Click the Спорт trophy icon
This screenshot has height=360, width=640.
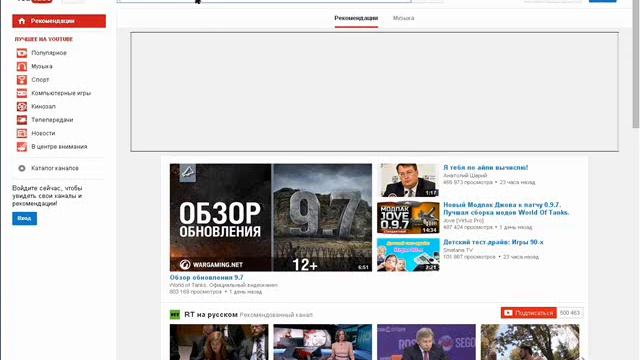point(22,80)
